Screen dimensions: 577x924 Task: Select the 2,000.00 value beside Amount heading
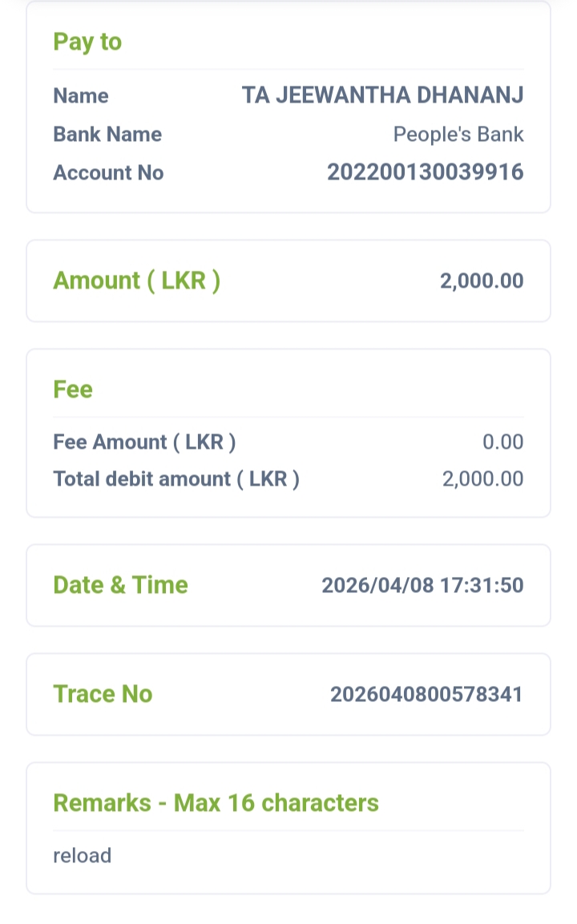[x=481, y=281]
